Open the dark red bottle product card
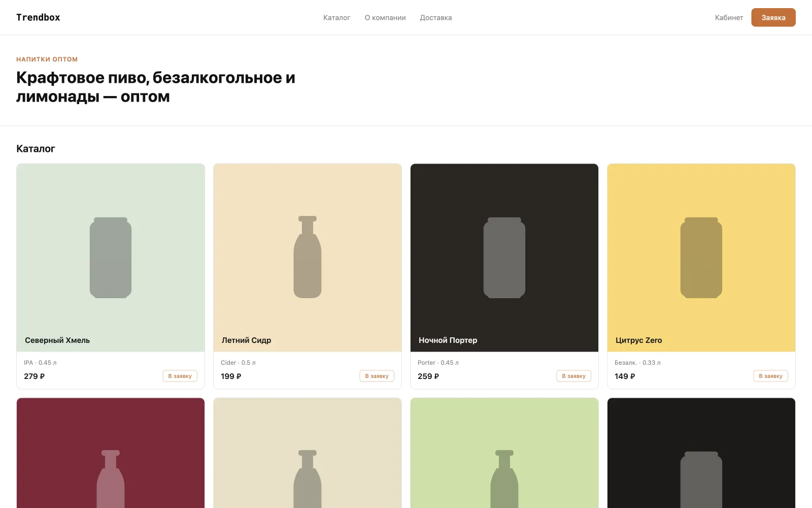The image size is (812, 508). click(111, 453)
